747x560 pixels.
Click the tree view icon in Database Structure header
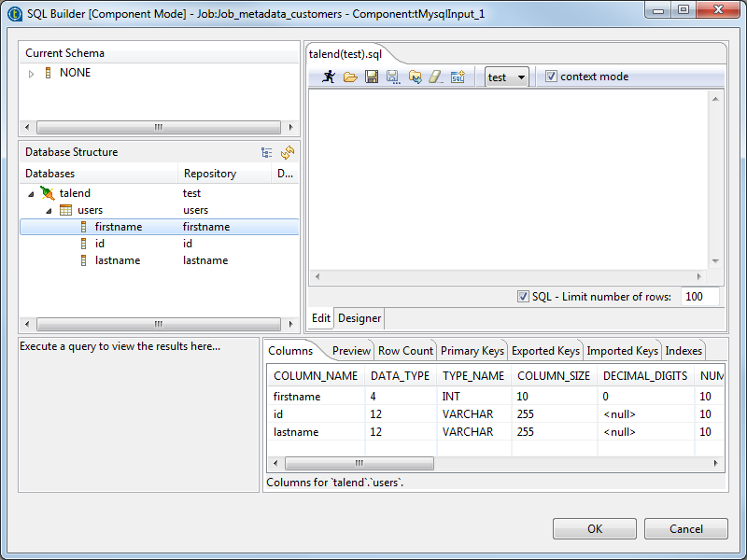click(x=267, y=152)
